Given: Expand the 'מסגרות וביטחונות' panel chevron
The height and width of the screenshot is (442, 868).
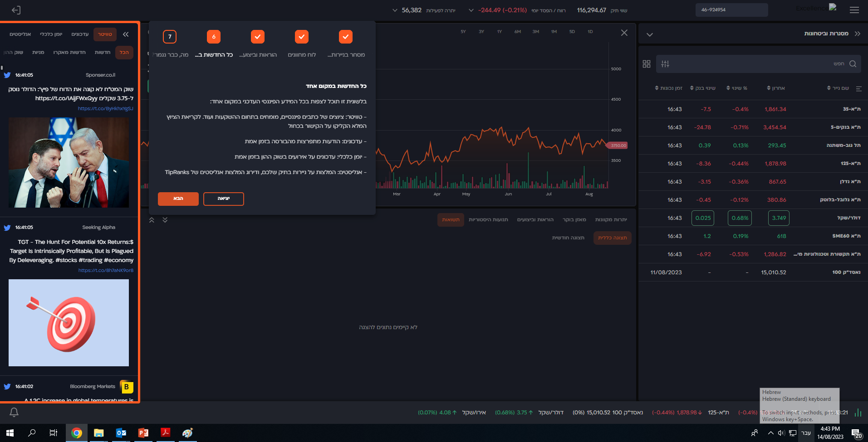Looking at the screenshot, I should 650,34.
